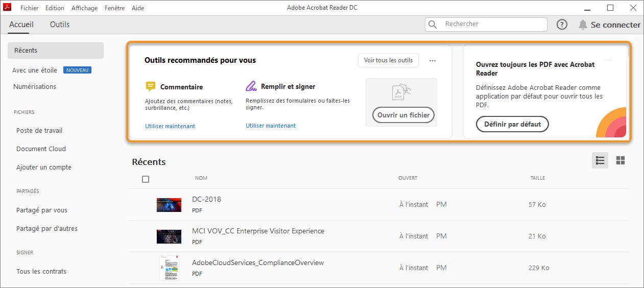Viewport: 644px width, 288px height.
Task: Open the three-dots options for recommended tools
Action: [x=433, y=61]
